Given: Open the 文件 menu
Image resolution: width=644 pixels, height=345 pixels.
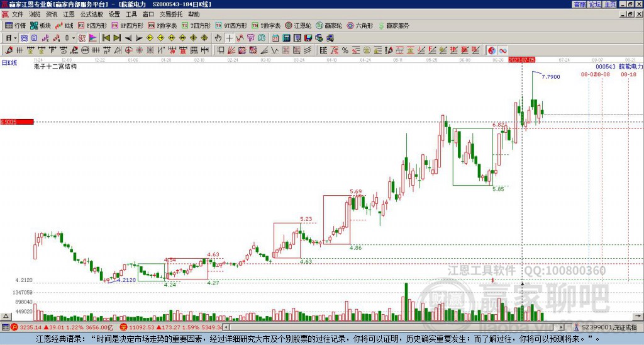Looking at the screenshot, I should pos(18,14).
